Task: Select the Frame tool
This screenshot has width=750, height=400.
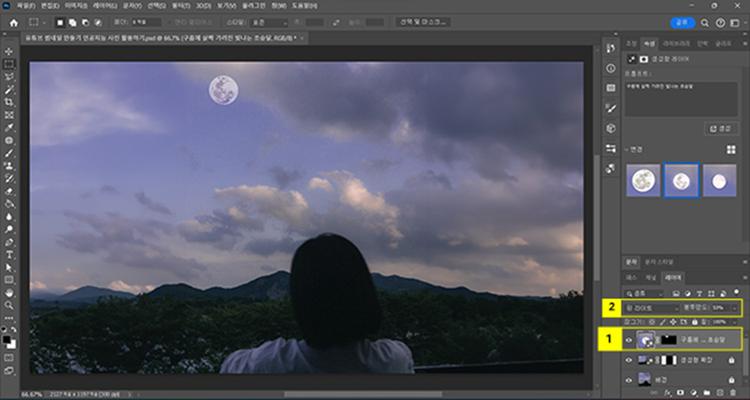Action: [x=9, y=115]
